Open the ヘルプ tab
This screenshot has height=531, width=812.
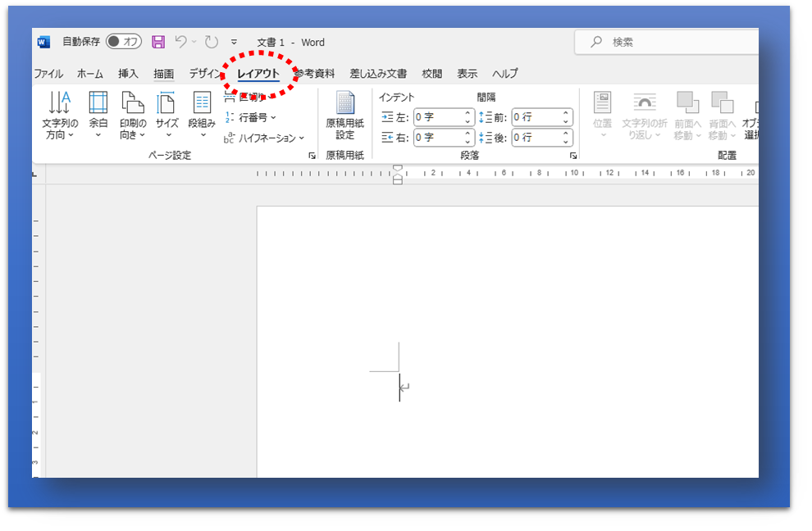pyautogui.click(x=505, y=74)
